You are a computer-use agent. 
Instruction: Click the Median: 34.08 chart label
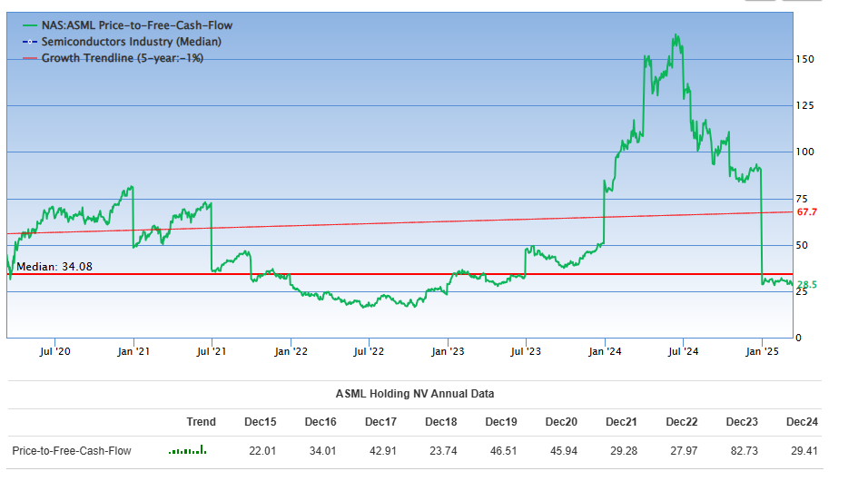tap(54, 267)
